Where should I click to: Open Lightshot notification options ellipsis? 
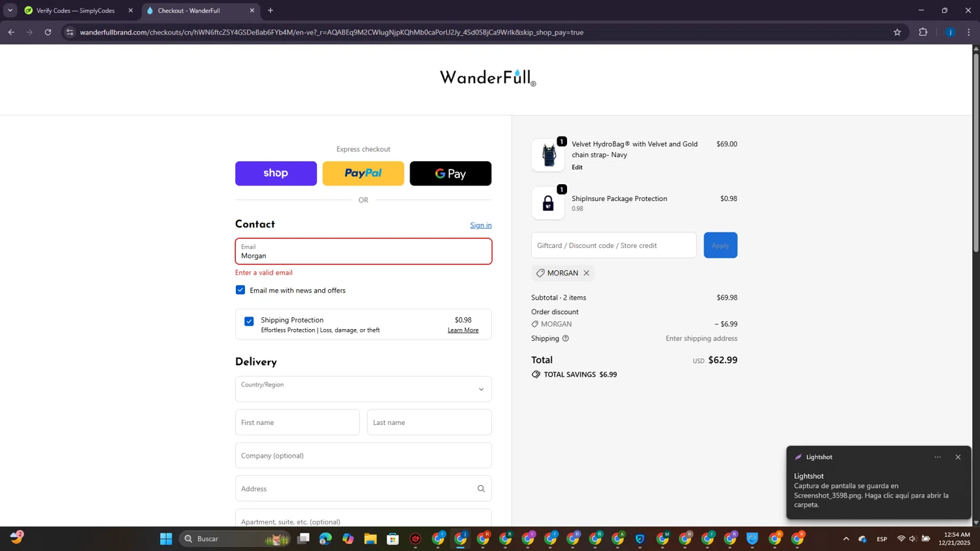(x=938, y=457)
